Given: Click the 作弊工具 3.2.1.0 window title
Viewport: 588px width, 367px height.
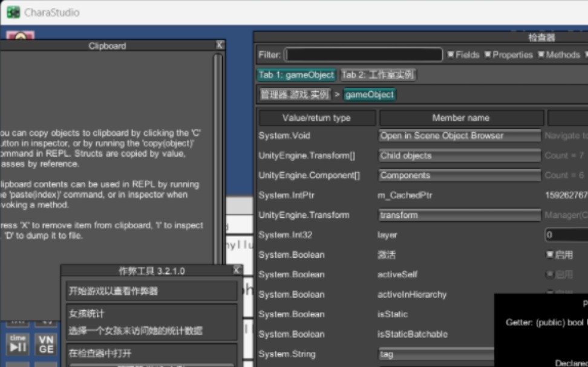Looking at the screenshot, I should (x=152, y=271).
